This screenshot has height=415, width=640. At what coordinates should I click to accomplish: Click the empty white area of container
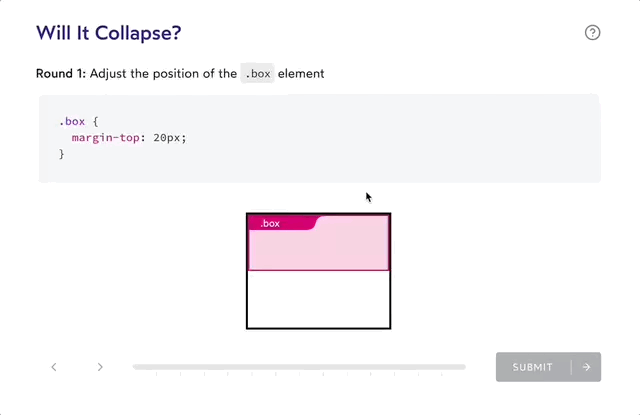[318, 299]
